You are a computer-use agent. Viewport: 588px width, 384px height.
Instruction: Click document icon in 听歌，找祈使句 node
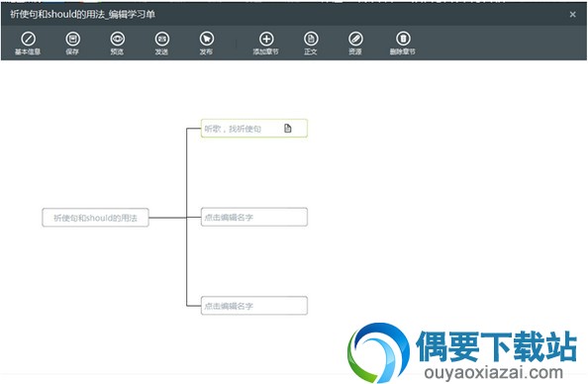288,129
